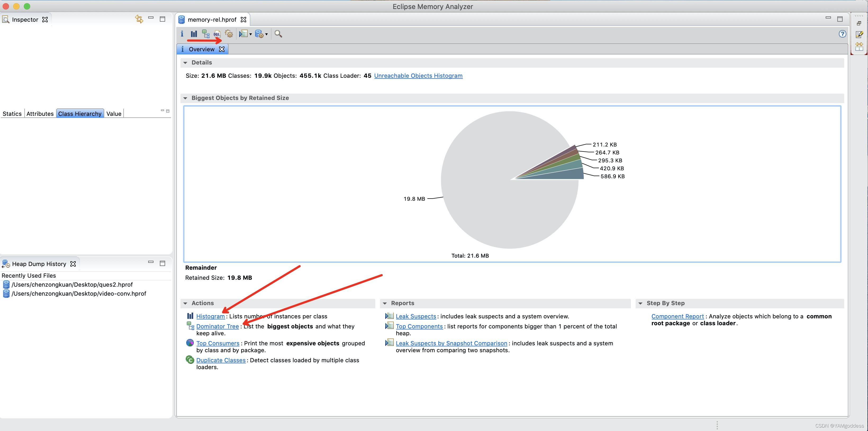The image size is (868, 431).
Task: Open the Dominator Tree toolbar icon
Action: click(x=206, y=34)
